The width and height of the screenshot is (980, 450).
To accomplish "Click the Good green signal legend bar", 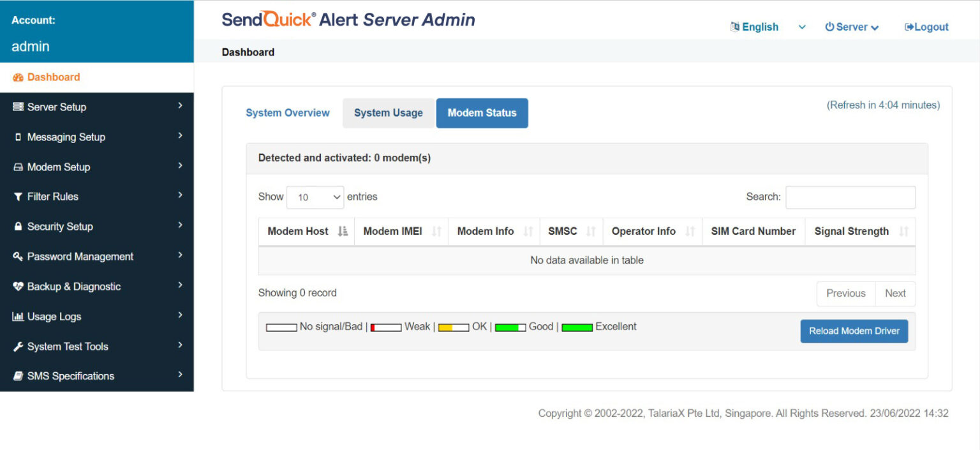I will 510,327.
